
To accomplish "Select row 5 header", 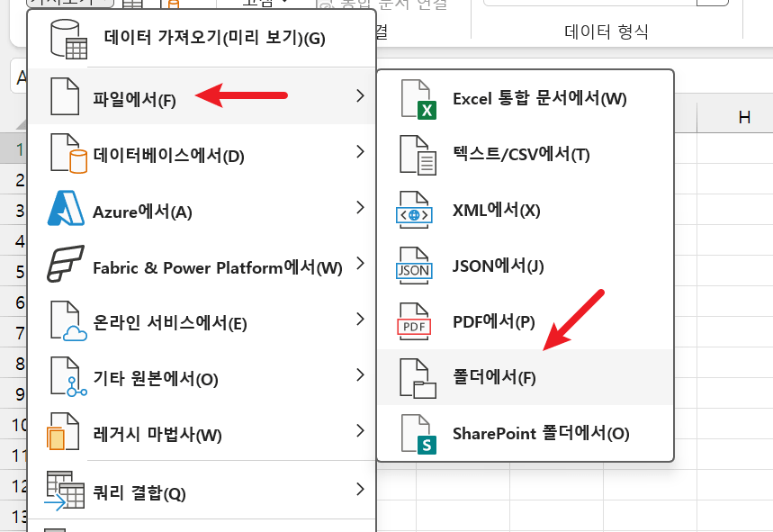I will coord(14,271).
